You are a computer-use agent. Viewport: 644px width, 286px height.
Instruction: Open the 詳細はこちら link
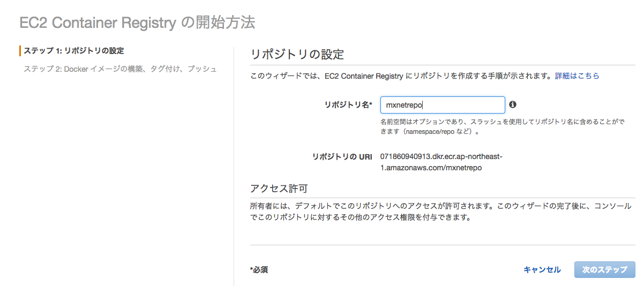pyautogui.click(x=577, y=76)
